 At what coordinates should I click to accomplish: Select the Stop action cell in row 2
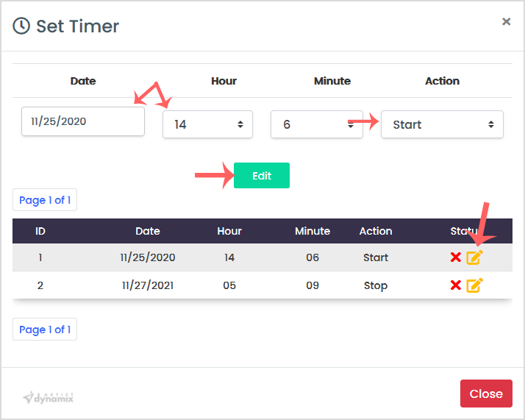[376, 285]
